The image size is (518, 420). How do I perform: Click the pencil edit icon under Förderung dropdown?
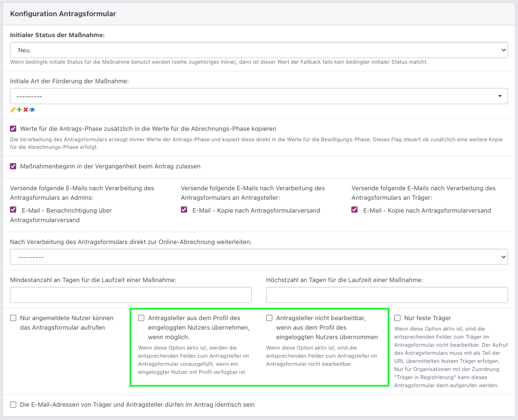click(x=13, y=110)
